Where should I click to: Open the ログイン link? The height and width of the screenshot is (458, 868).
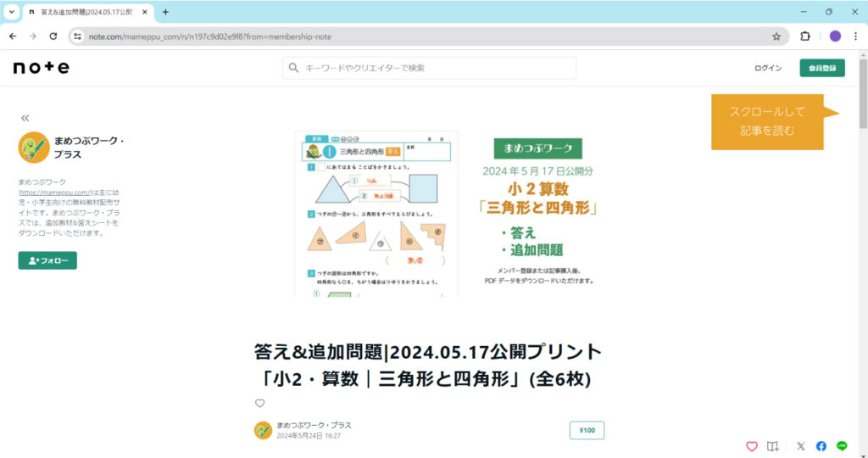click(x=768, y=68)
